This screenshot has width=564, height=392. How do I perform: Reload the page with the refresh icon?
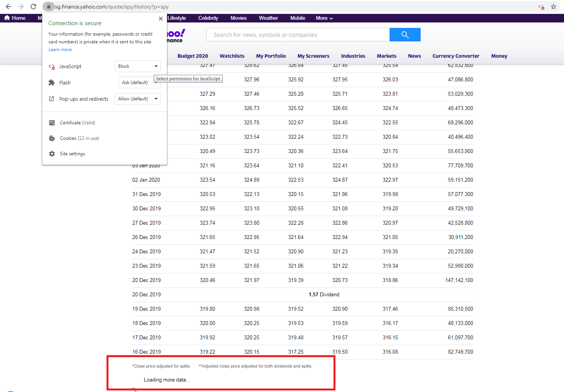click(33, 7)
